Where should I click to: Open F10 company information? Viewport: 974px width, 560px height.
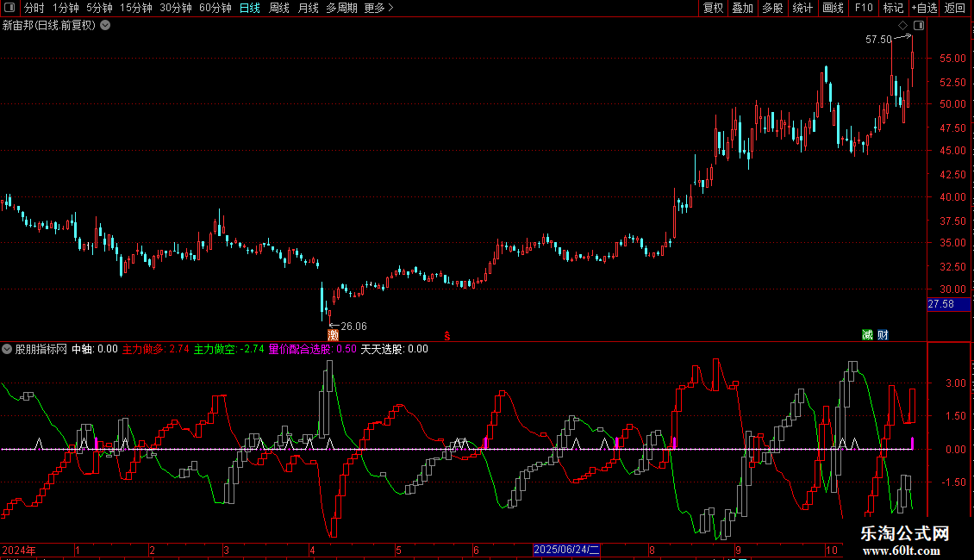click(864, 8)
